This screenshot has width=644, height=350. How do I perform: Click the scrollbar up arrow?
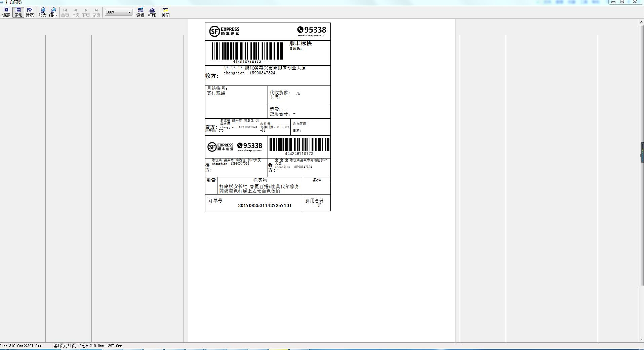(642, 22)
